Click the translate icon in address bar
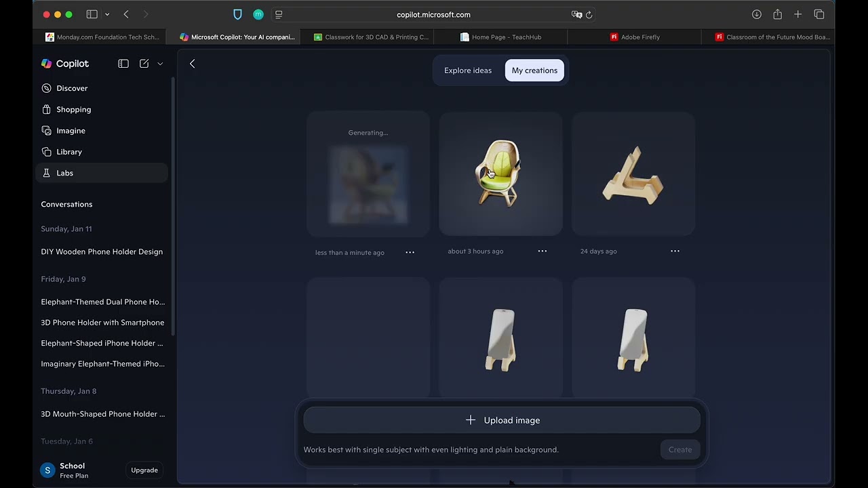The height and width of the screenshot is (488, 868). pos(576,14)
